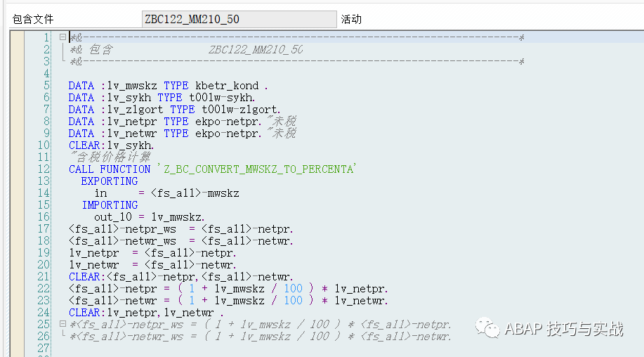
Task: Click 'CLEAR:lv_netpr,lv_netwr' on line 24
Action: [x=141, y=312]
